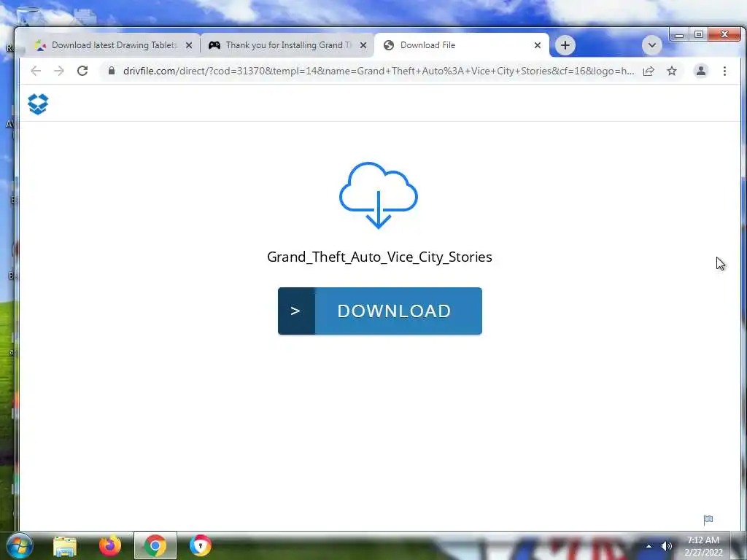Open the colorful key-logo taskbar app
Image resolution: width=747 pixels, height=560 pixels.
pyautogui.click(x=200, y=545)
